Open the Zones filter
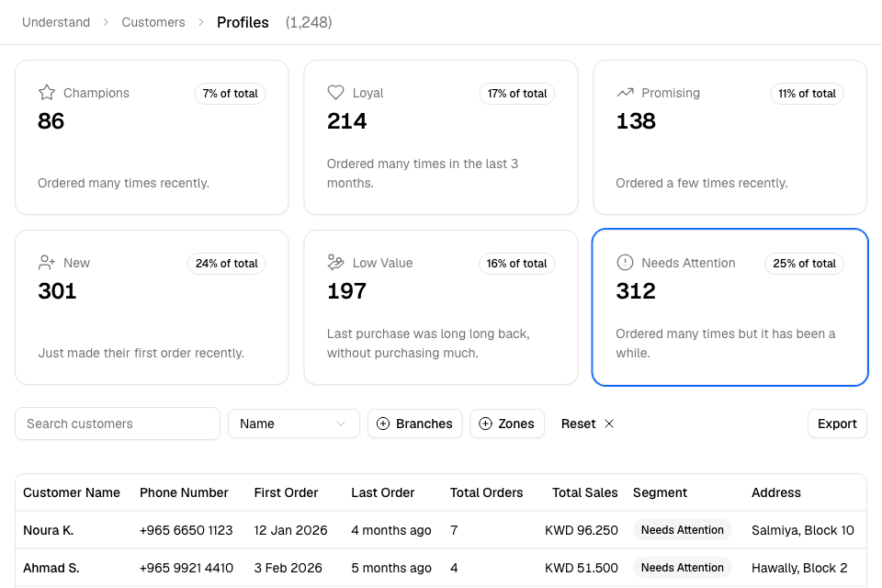882x588 pixels. click(x=507, y=424)
